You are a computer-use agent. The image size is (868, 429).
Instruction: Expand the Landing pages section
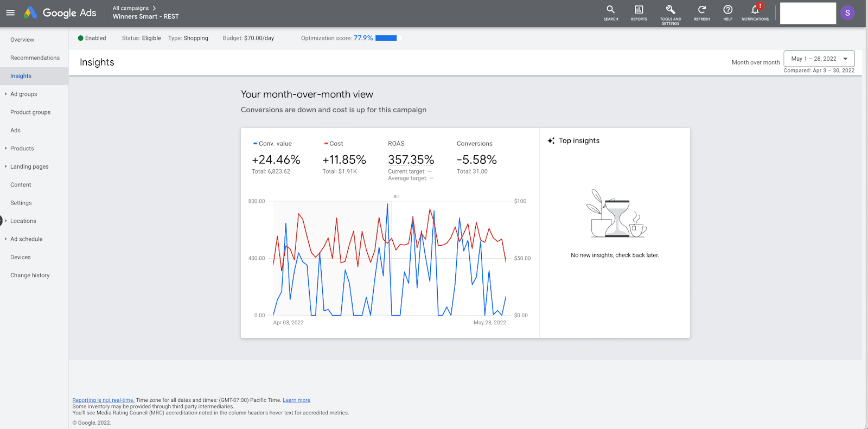pos(29,167)
